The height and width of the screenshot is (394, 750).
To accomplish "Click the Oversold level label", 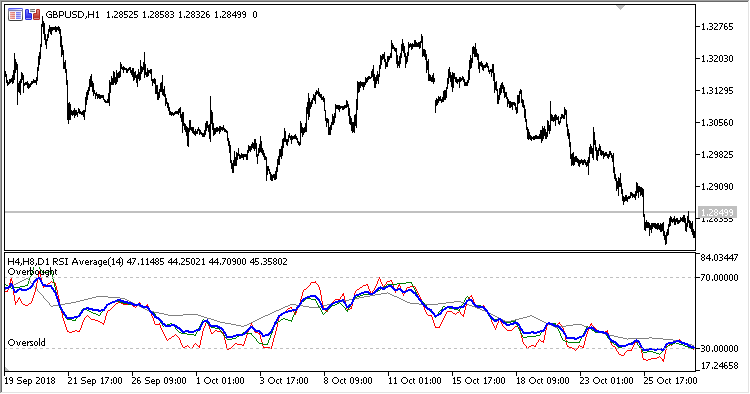I will tap(27, 342).
